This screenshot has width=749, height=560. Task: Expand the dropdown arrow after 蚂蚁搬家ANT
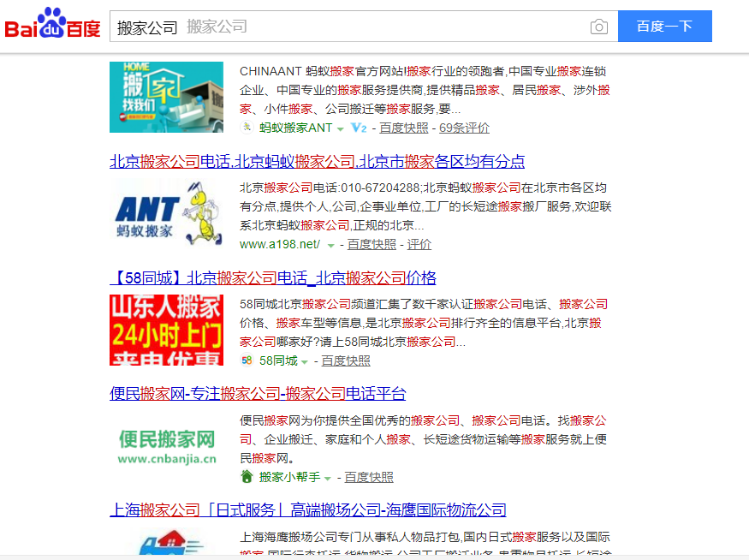click(x=341, y=129)
